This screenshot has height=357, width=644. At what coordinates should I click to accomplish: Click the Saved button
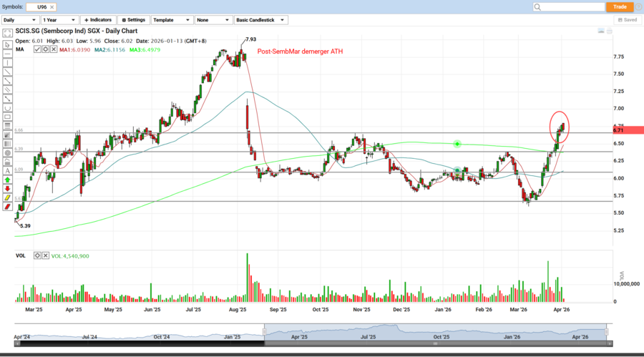(x=627, y=20)
